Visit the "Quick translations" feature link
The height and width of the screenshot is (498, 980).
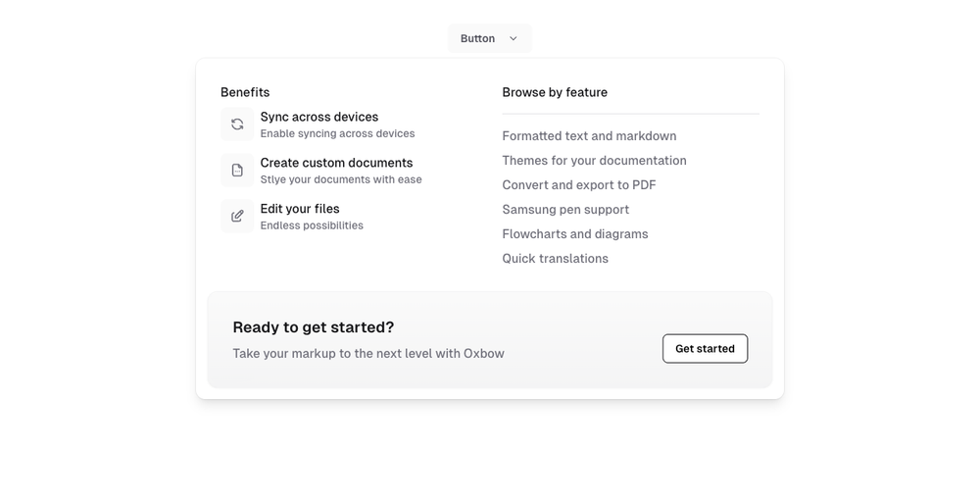click(555, 259)
